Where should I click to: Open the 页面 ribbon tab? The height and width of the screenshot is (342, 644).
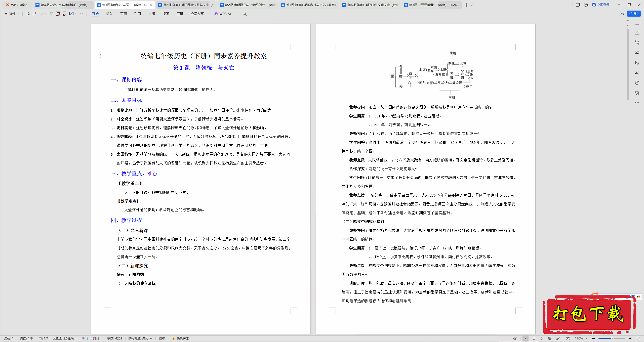pos(124,14)
